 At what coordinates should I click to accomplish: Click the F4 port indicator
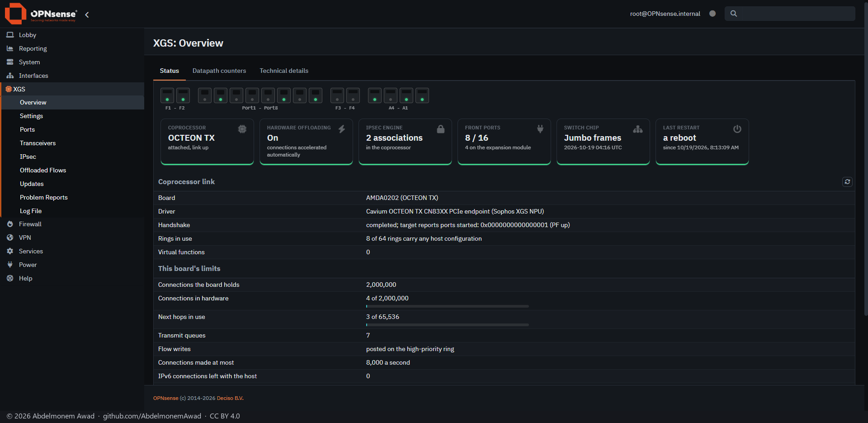pyautogui.click(x=353, y=95)
